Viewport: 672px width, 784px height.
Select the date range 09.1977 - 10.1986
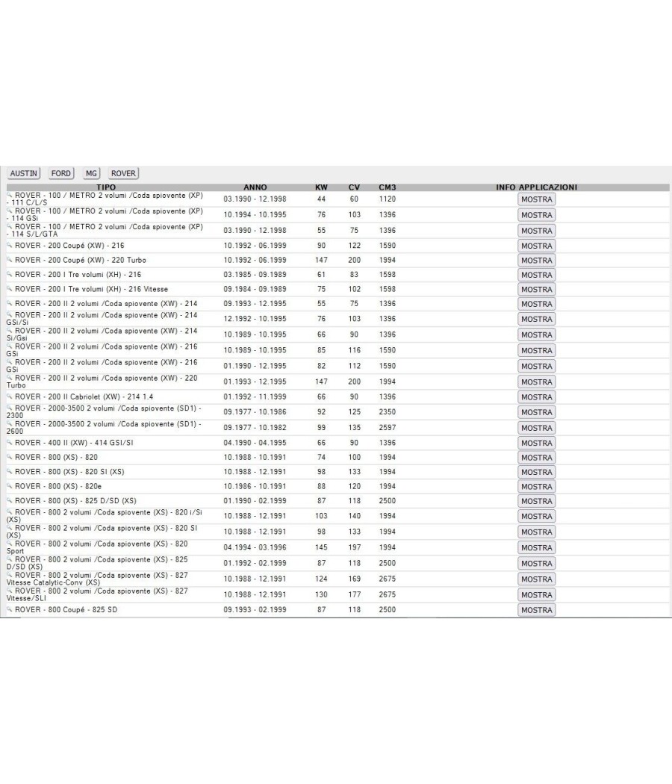[x=255, y=412]
